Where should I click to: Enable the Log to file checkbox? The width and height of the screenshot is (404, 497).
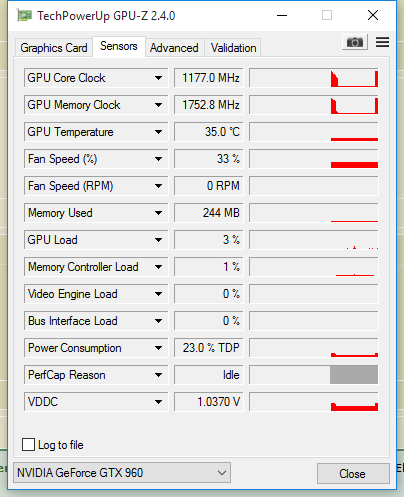coord(28,445)
